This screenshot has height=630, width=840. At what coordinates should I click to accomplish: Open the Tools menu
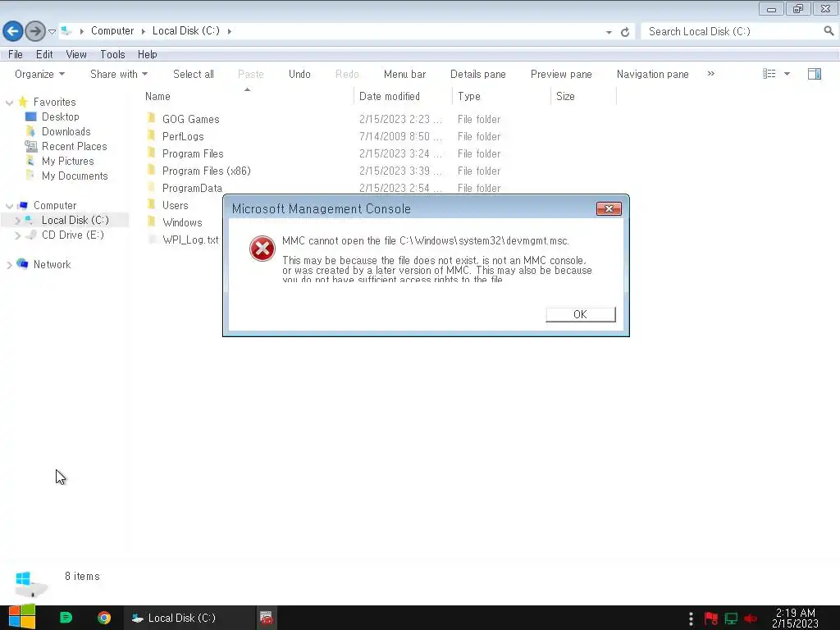(112, 54)
